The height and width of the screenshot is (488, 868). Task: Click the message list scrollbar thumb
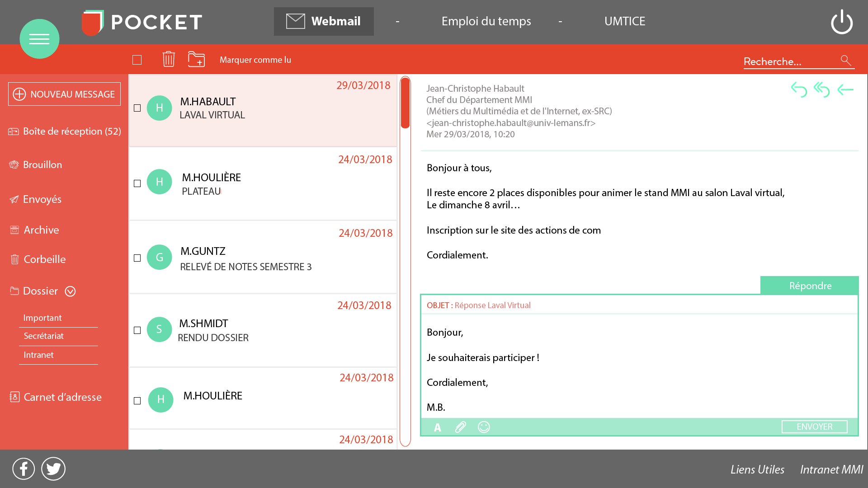[406, 103]
